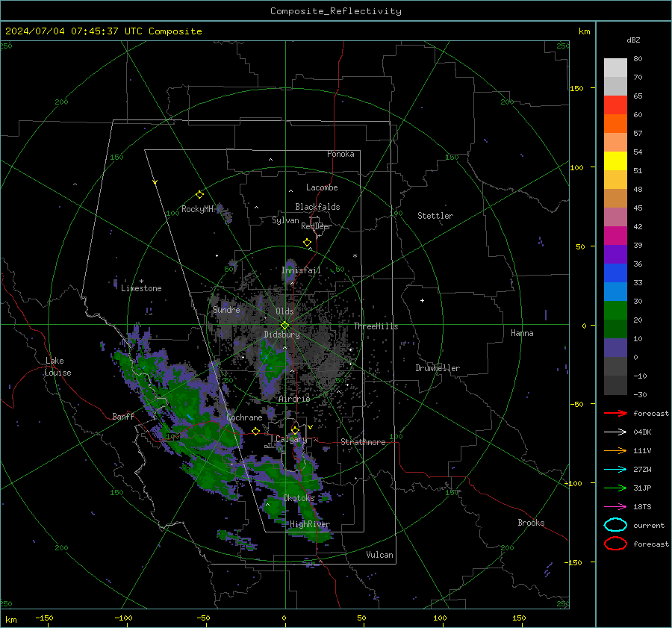The width and height of the screenshot is (672, 628).
Task: Click the RedDeer city label
Action: (317, 226)
